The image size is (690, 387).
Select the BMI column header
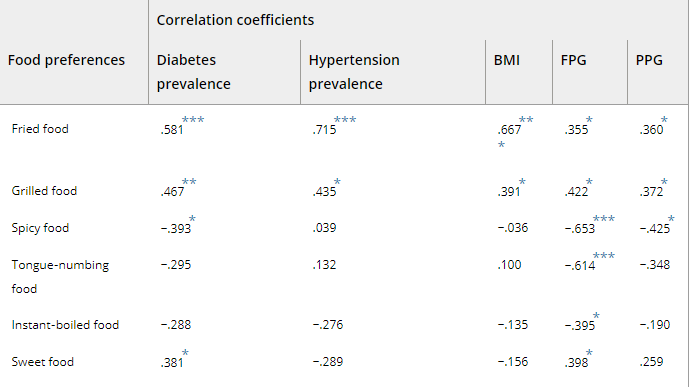coord(506,60)
